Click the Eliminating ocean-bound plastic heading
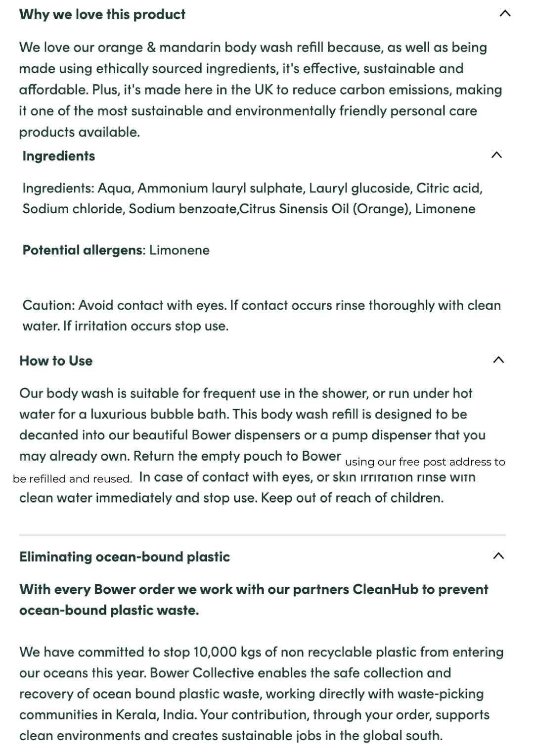Image resolution: width=534 pixels, height=756 pixels. coord(125,557)
